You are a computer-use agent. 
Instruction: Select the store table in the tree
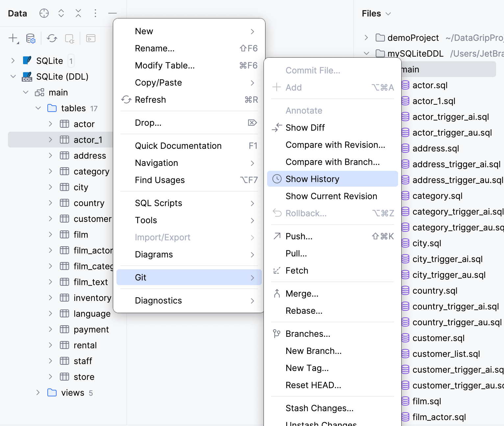tap(84, 377)
